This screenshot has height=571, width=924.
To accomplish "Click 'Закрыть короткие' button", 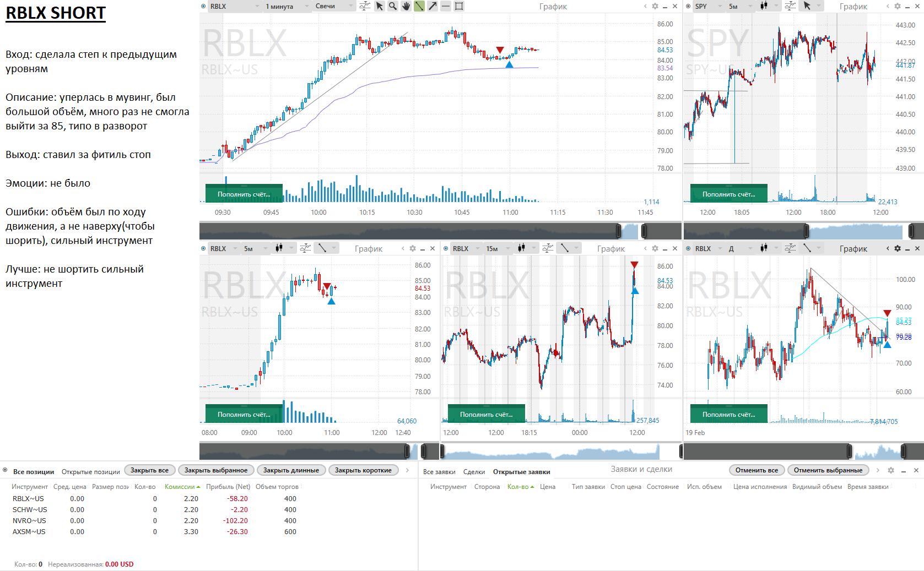I will tap(363, 470).
